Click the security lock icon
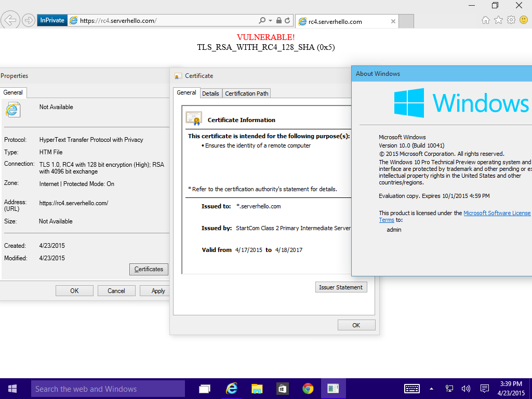532x399 pixels. coord(279,20)
